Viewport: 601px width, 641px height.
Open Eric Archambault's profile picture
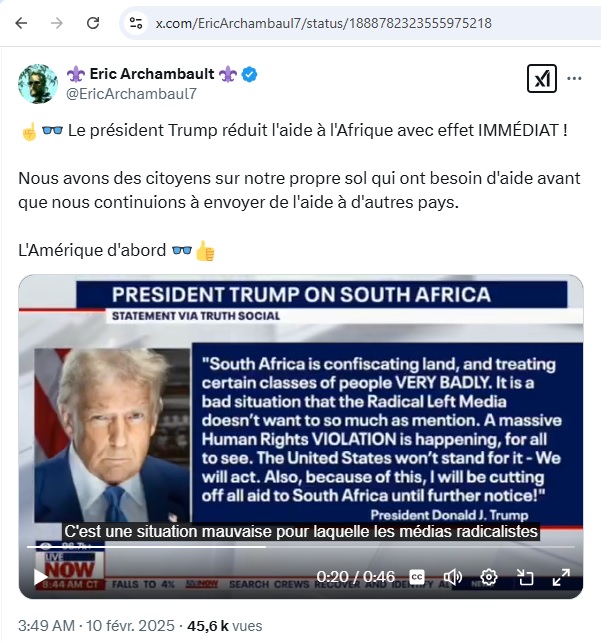(x=38, y=84)
